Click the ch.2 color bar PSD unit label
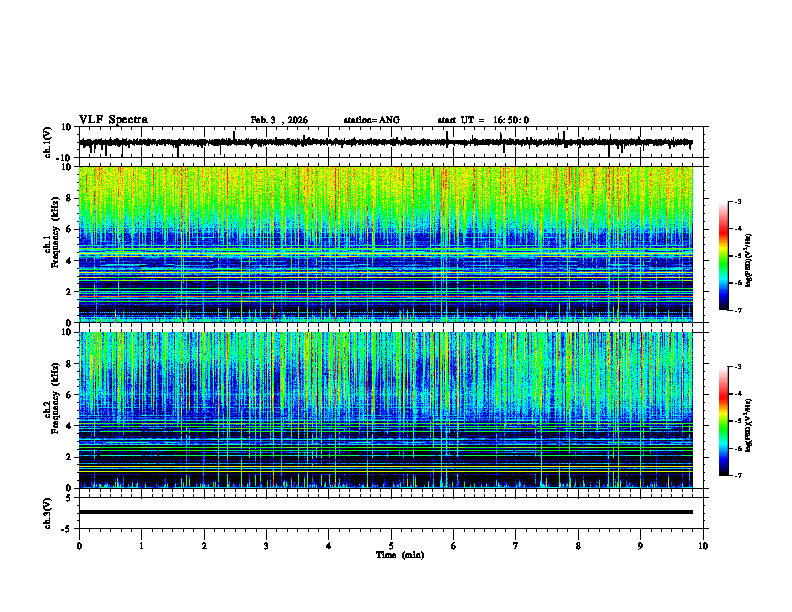Viewport: 792px width, 612px height. 749,425
